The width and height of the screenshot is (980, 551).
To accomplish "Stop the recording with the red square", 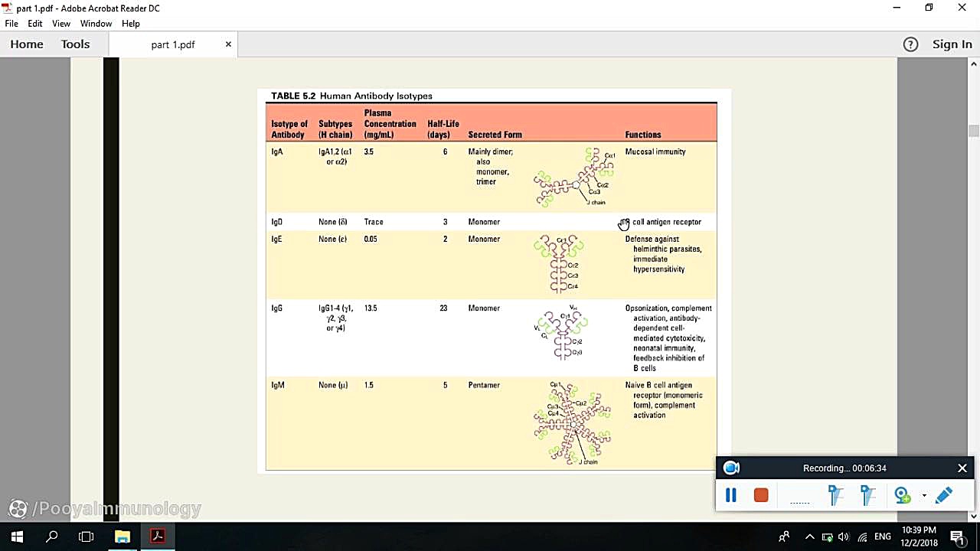I will pos(760,496).
